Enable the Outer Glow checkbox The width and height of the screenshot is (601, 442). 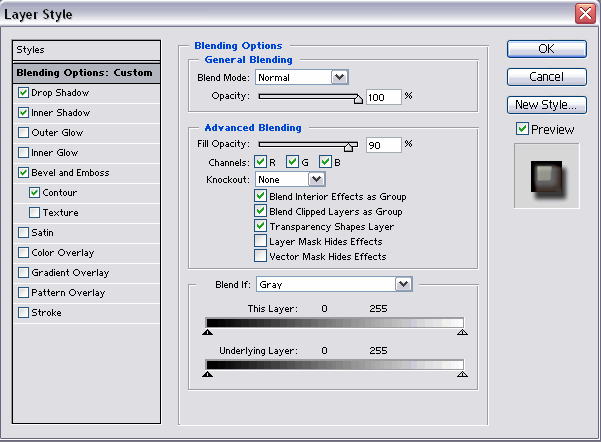(23, 133)
